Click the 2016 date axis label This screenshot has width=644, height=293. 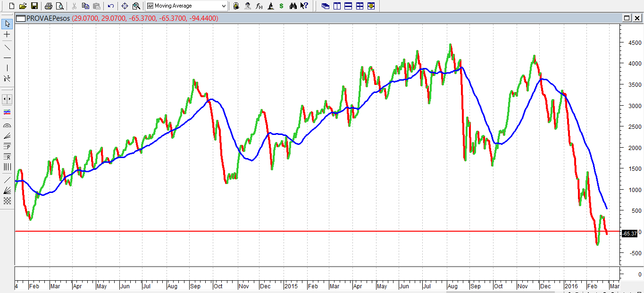coord(571,286)
